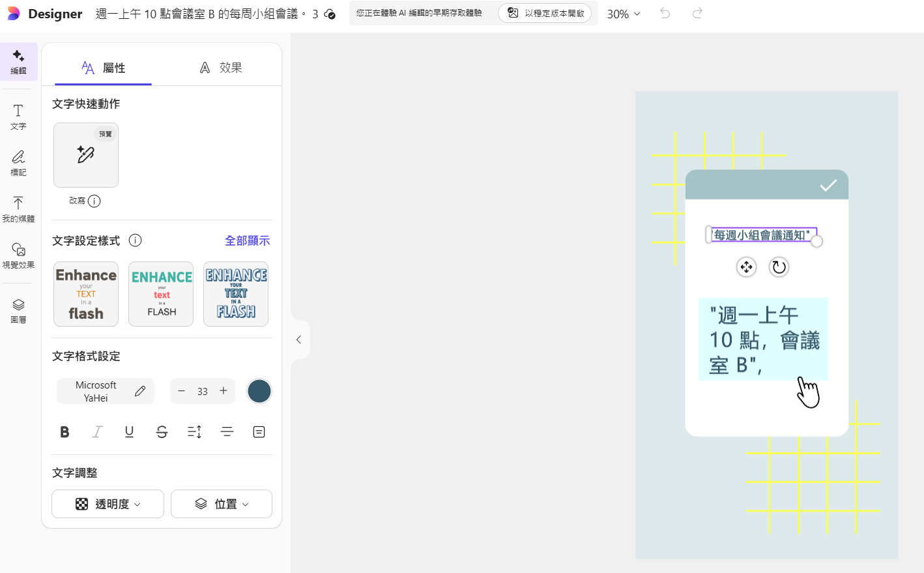Open the 標記 markup tool

tap(18, 163)
